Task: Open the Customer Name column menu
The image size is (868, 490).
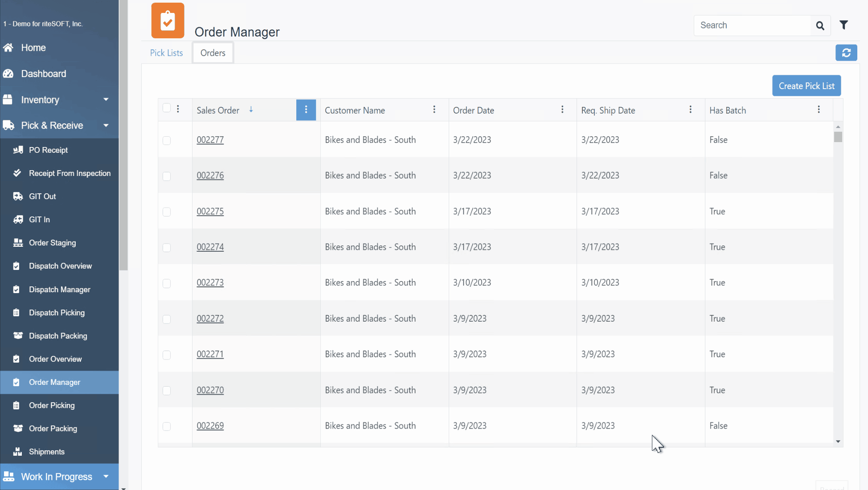Action: click(434, 110)
